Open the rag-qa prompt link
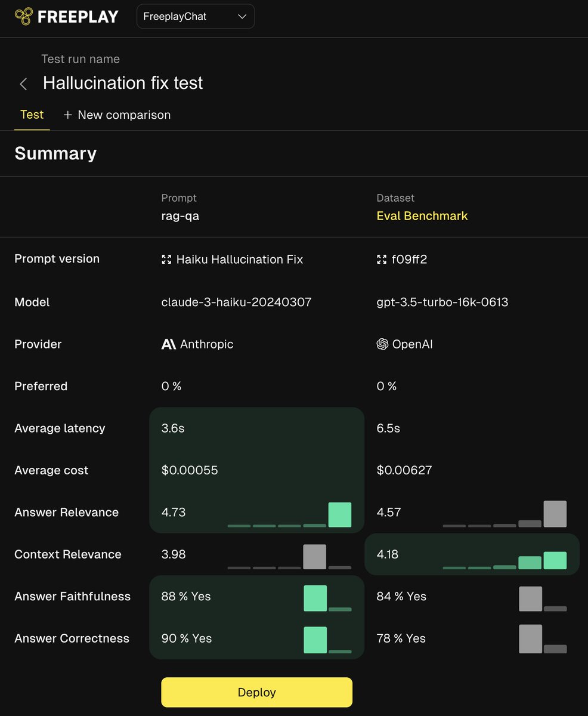Viewport: 588px width, 716px height. 180,216
